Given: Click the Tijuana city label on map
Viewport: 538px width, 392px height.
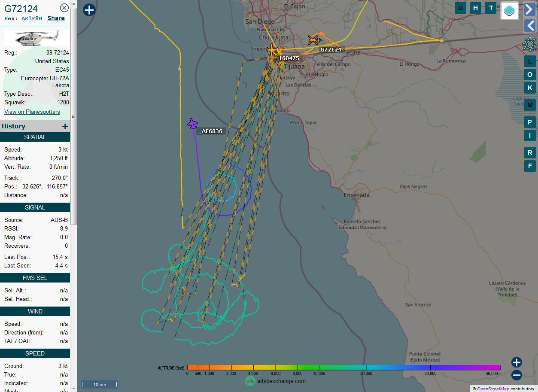Looking at the screenshot, I should click(x=295, y=67).
